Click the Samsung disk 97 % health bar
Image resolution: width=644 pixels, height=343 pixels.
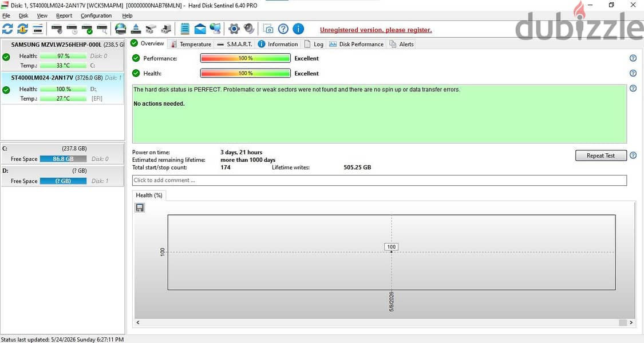click(x=63, y=56)
